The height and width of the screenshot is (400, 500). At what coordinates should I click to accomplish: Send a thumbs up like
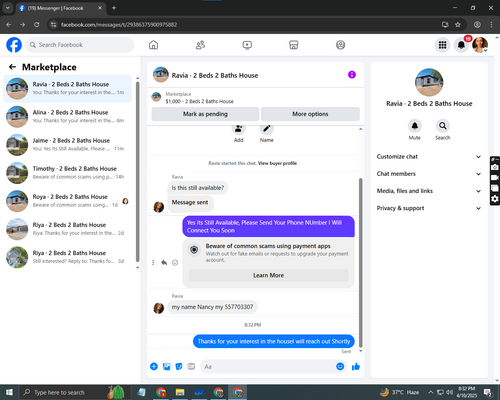356,367
